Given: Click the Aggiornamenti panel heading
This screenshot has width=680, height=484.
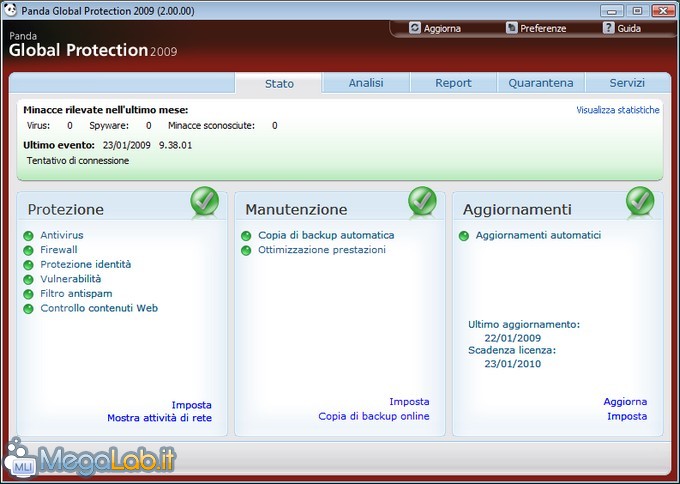Looking at the screenshot, I should pyautogui.click(x=517, y=210).
